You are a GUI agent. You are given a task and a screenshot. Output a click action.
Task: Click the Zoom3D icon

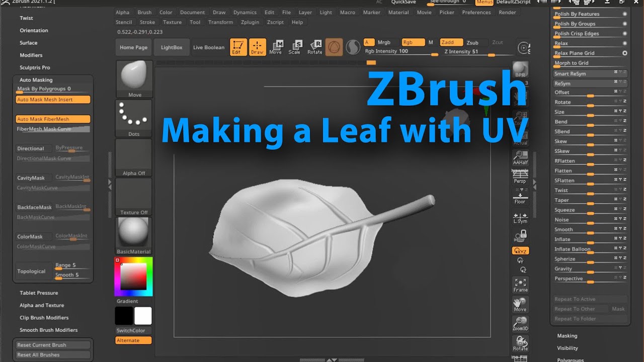click(520, 324)
